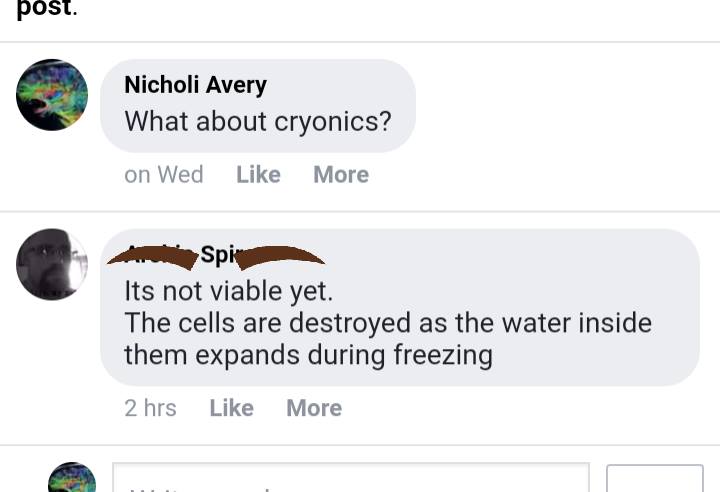The image size is (720, 492).
Task: Like Nicholi Avery's cryonics comment
Action: pos(258,175)
